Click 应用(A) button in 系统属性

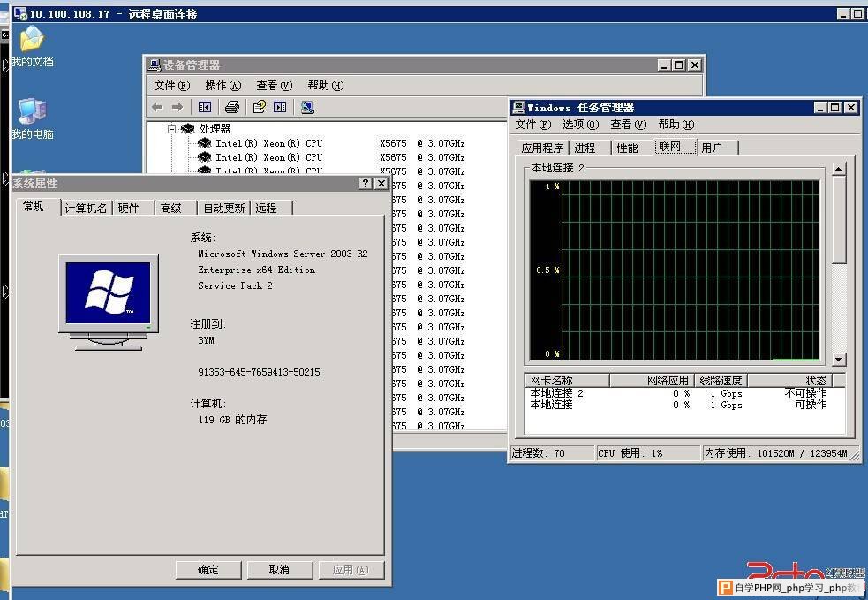click(x=351, y=570)
